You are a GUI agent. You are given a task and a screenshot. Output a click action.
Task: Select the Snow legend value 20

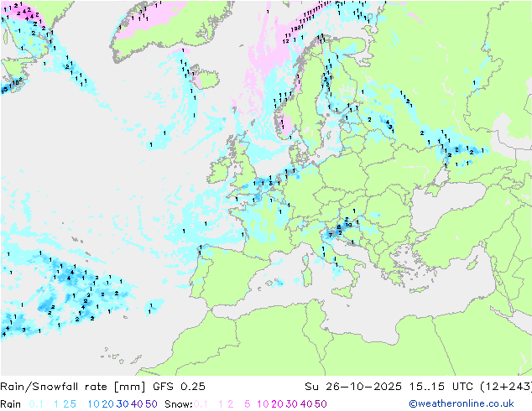point(277,404)
